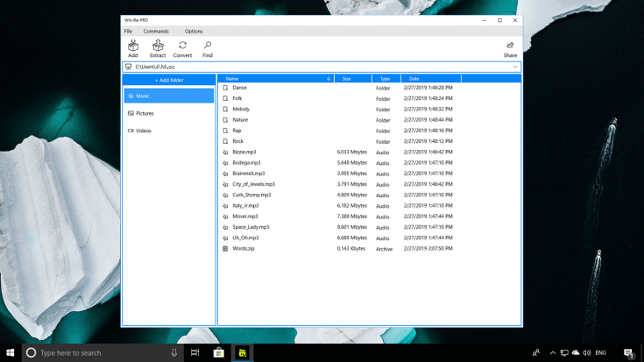644x362 pixels.
Task: Open the Commands menu
Action: (x=156, y=31)
